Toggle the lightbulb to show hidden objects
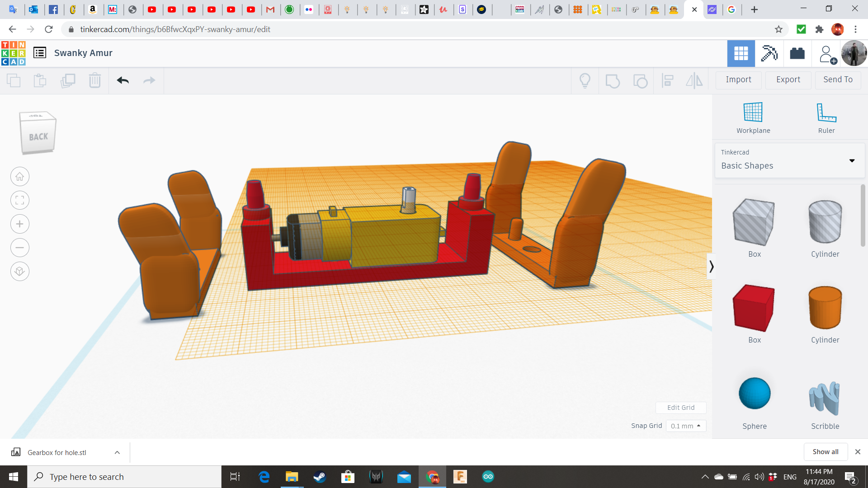868x488 pixels. pyautogui.click(x=585, y=80)
